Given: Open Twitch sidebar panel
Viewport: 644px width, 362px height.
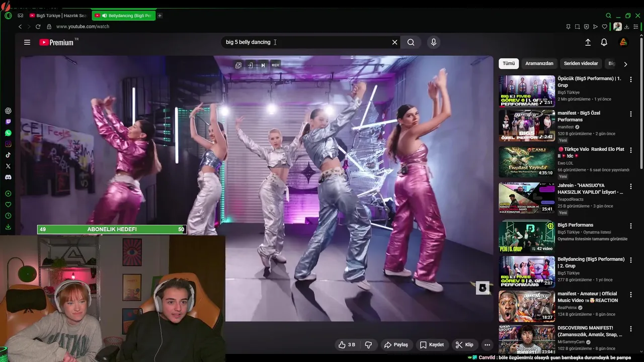Looking at the screenshot, I should coord(8,122).
